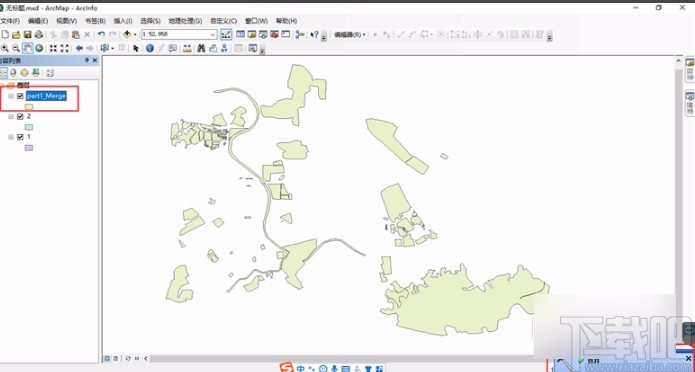
Task: Select the part1_Merge layer name
Action: (47, 96)
